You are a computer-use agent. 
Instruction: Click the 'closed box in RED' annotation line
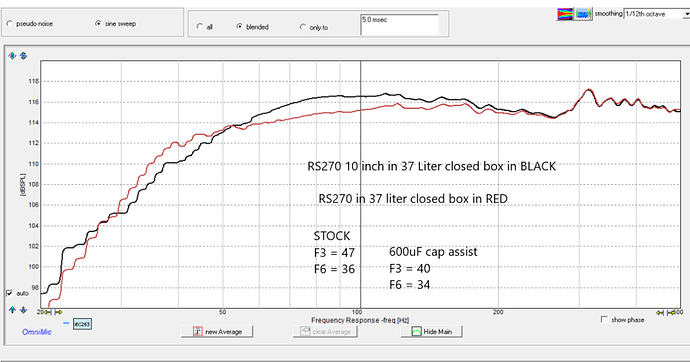click(413, 199)
